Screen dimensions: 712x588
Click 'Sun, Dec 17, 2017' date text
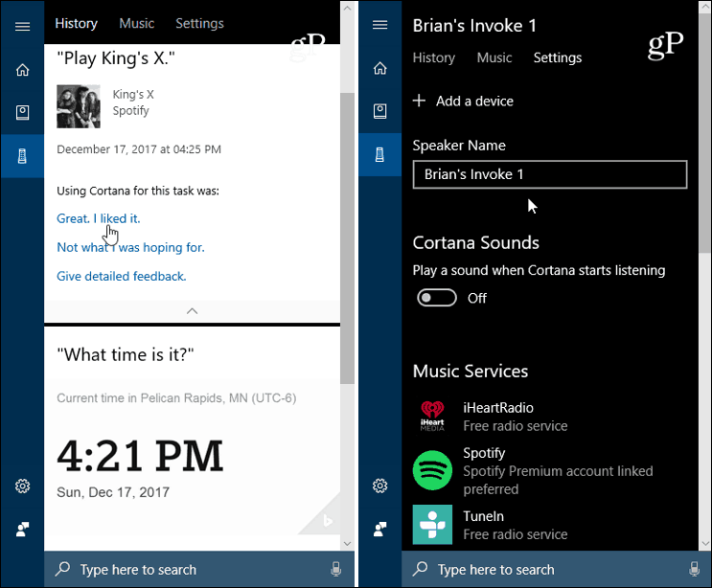pyautogui.click(x=113, y=492)
